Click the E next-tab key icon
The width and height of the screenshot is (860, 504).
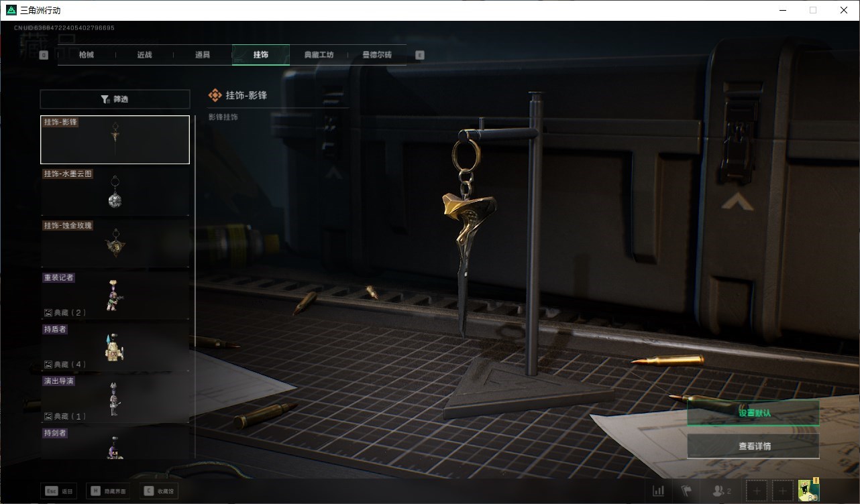coord(420,56)
